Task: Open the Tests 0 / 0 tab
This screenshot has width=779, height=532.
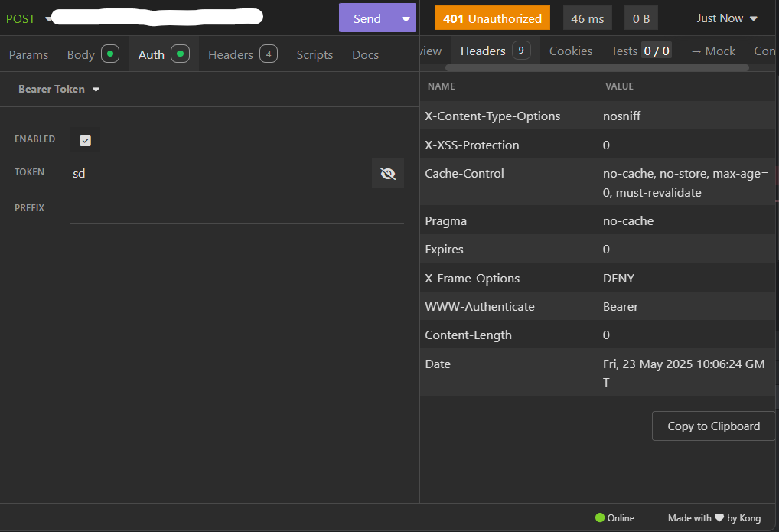Action: [641, 51]
